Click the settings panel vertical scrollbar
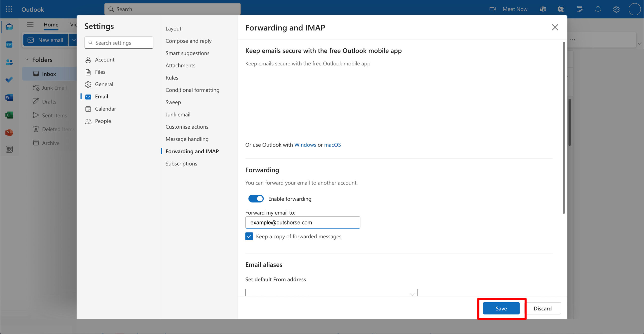This screenshot has height=334, width=644. pos(563,128)
